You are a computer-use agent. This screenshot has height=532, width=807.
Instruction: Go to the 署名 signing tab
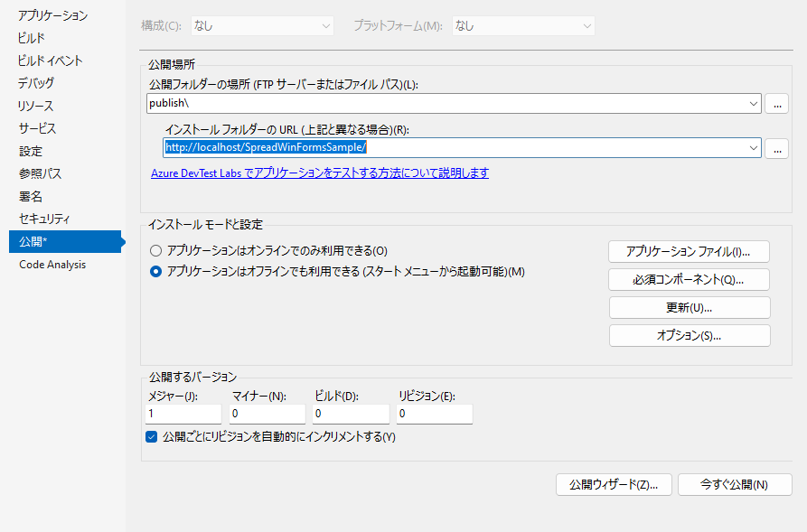tap(31, 196)
